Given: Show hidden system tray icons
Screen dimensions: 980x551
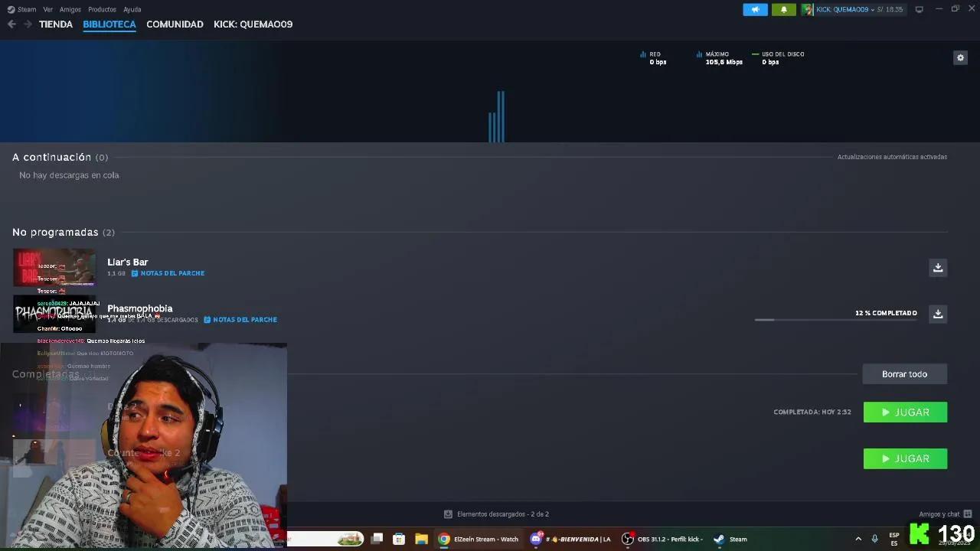Looking at the screenshot, I should tap(858, 539).
